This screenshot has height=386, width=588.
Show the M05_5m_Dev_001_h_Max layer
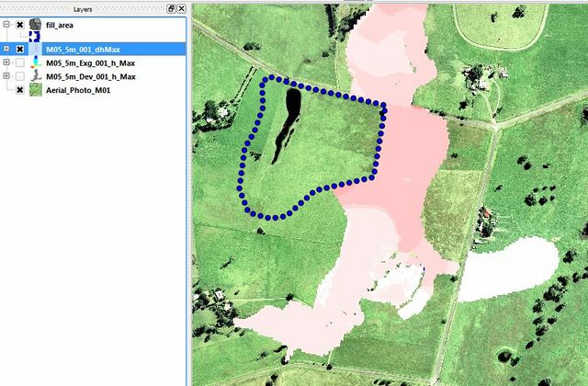point(20,76)
